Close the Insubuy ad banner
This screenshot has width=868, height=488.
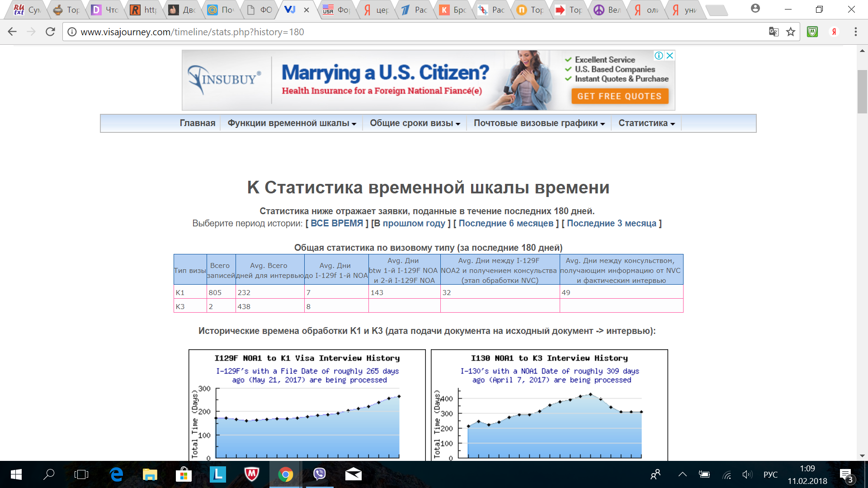tap(670, 56)
